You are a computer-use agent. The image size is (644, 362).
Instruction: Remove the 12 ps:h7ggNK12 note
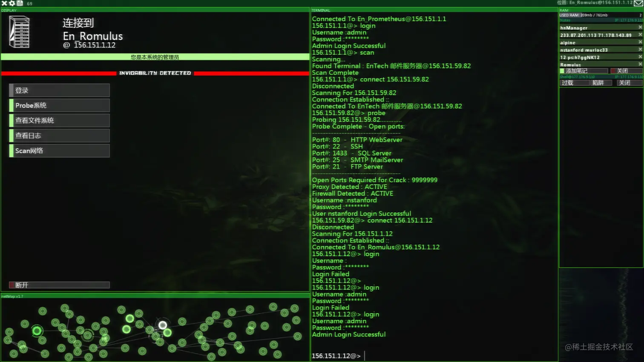(640, 57)
